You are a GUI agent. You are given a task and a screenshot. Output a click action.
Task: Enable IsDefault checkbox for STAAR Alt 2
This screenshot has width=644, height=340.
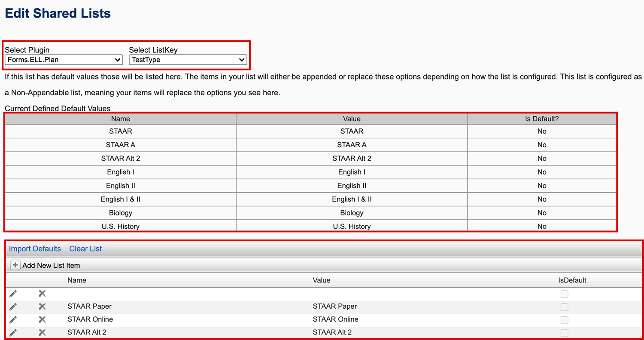[x=564, y=333]
